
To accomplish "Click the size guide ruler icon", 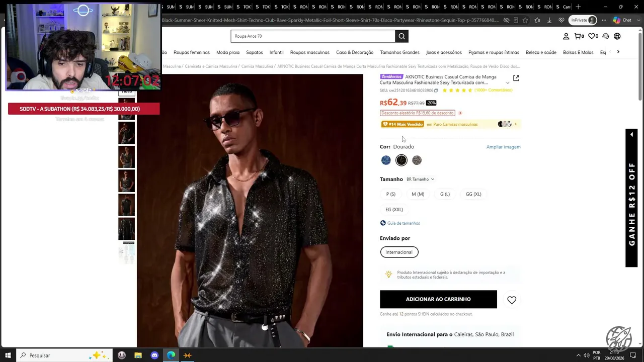I will 383,223.
